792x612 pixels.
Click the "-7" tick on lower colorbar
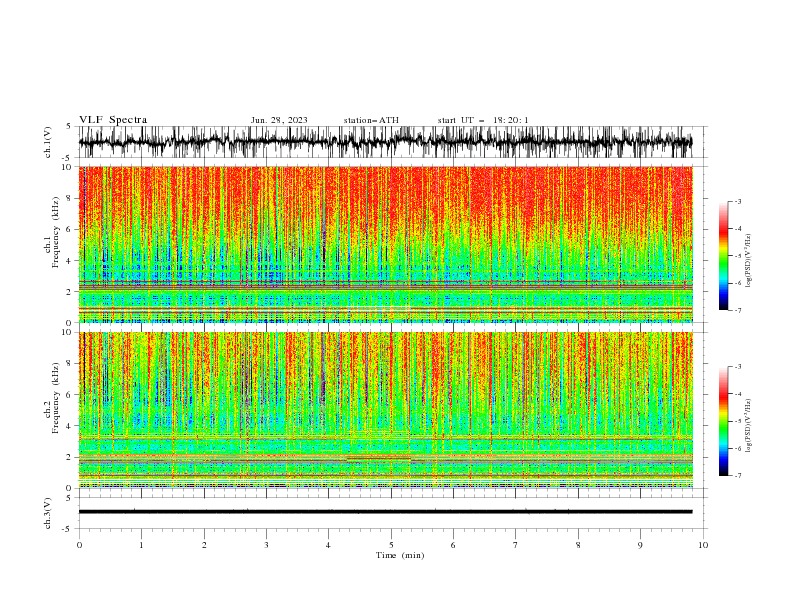click(738, 475)
